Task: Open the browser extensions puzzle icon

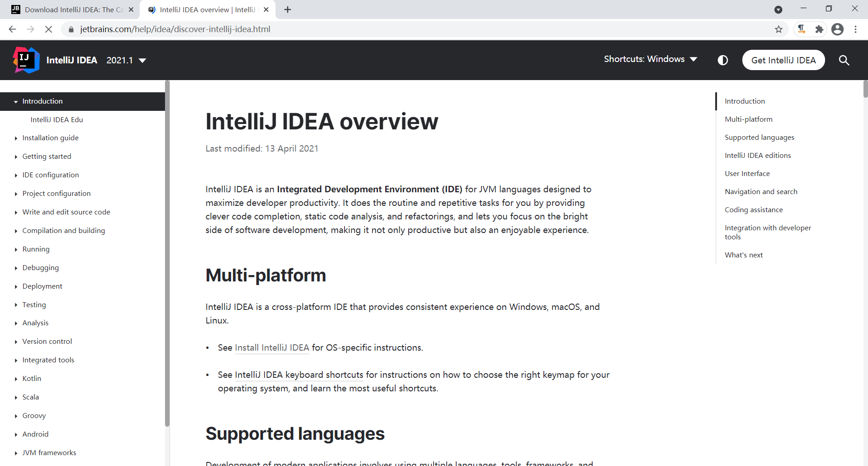Action: [819, 29]
